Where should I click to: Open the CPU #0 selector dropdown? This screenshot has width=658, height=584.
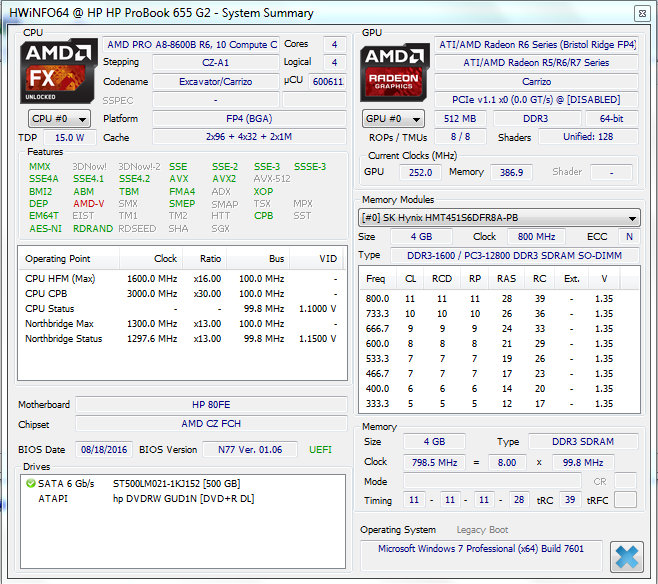[59, 119]
